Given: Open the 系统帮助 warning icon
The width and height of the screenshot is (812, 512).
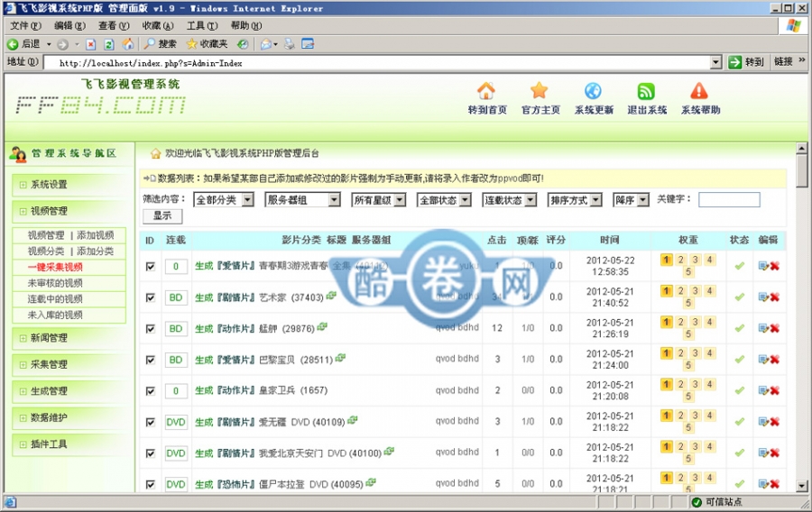Looking at the screenshot, I should click(x=699, y=91).
